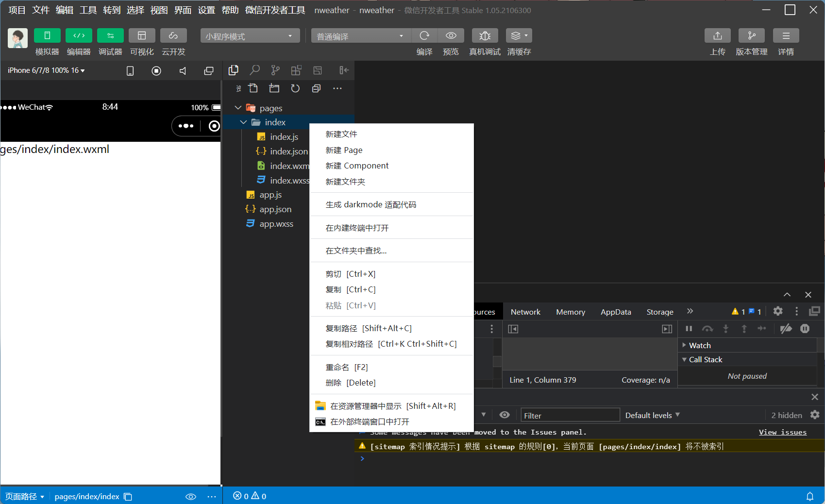Click the upload (上传) button
This screenshot has width=825, height=504.
(x=718, y=35)
